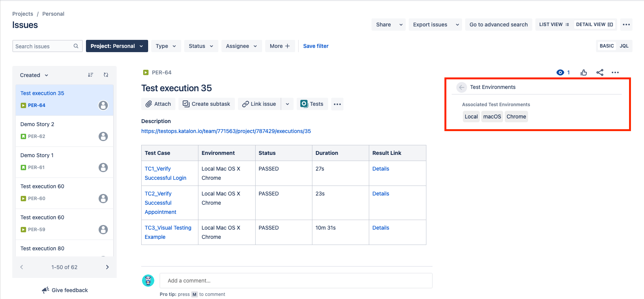The height and width of the screenshot is (299, 644).
Task: Select Test execution 60 PER-60 item
Action: (x=64, y=193)
